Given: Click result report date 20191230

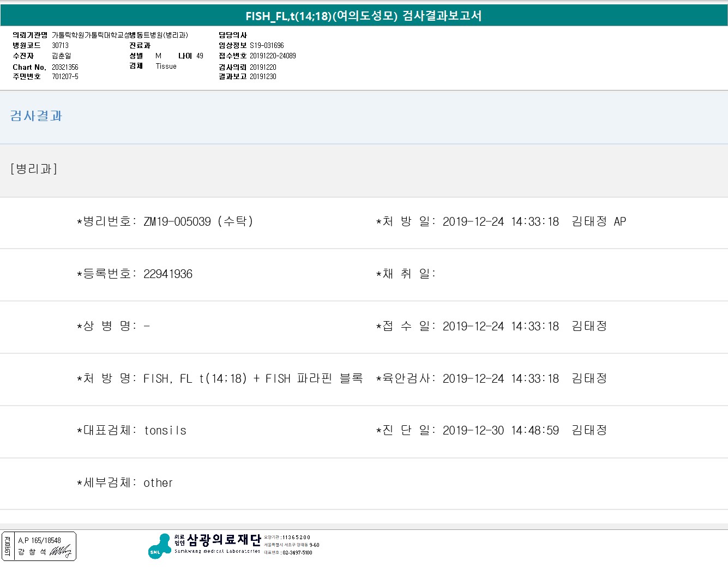Looking at the screenshot, I should 263,77.
